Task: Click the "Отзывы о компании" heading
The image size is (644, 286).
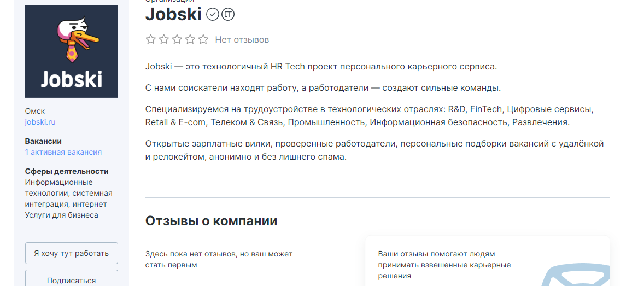Action: 211,221
